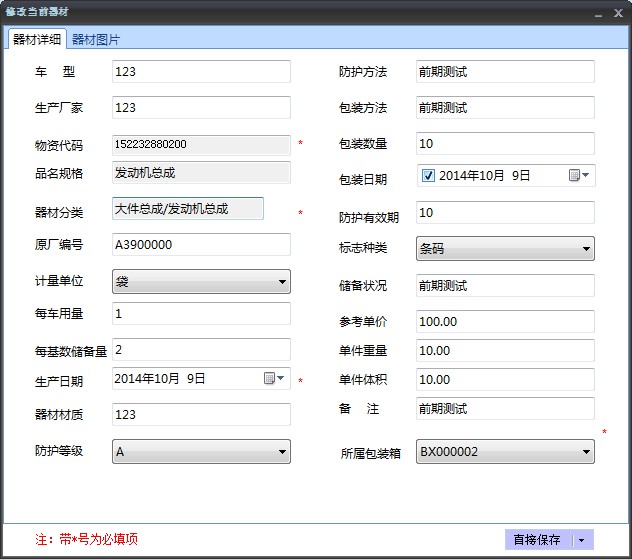Expand the arrow beside 直接保存 button
Screen dimensions: 632x559
coord(582,540)
